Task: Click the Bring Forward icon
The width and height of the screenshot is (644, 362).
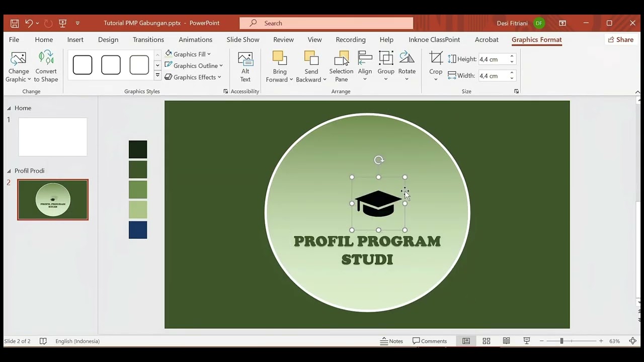Action: (x=279, y=59)
